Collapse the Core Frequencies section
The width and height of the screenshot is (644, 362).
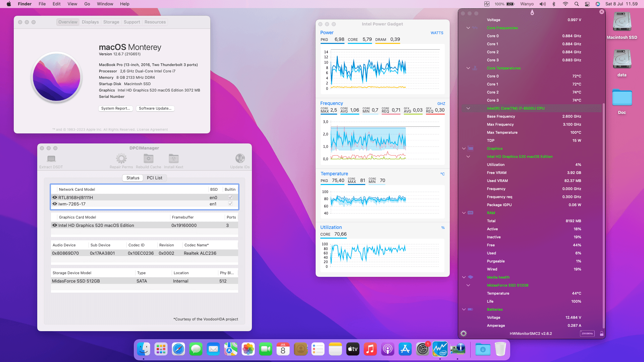click(468, 28)
